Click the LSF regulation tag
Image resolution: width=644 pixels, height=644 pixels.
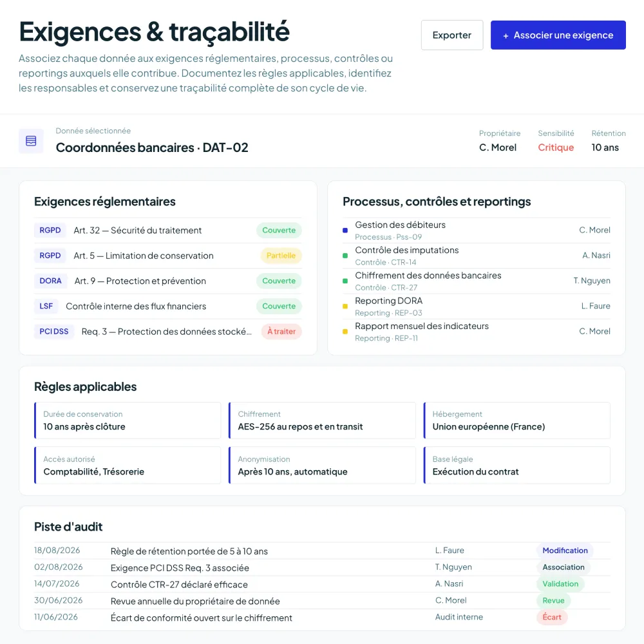click(46, 307)
